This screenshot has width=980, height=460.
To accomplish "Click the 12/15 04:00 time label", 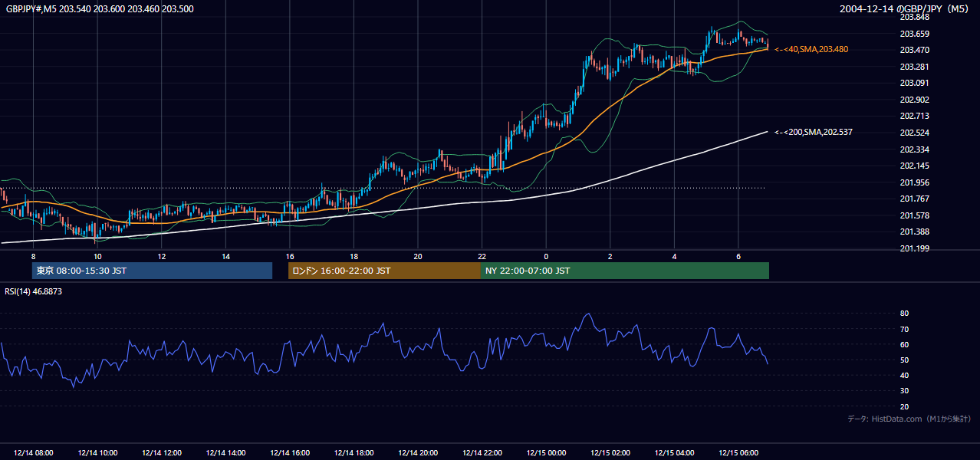I will (x=674, y=453).
